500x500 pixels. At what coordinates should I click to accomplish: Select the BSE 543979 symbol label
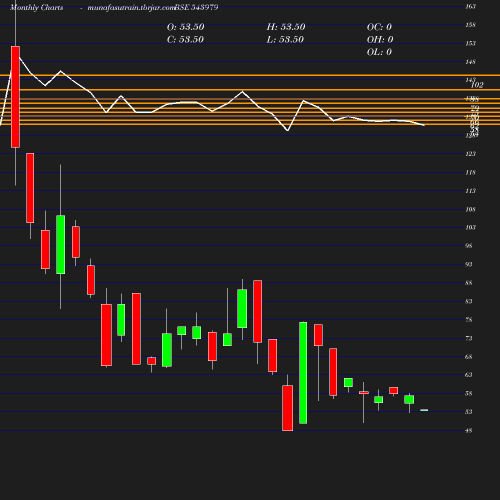(x=197, y=7)
